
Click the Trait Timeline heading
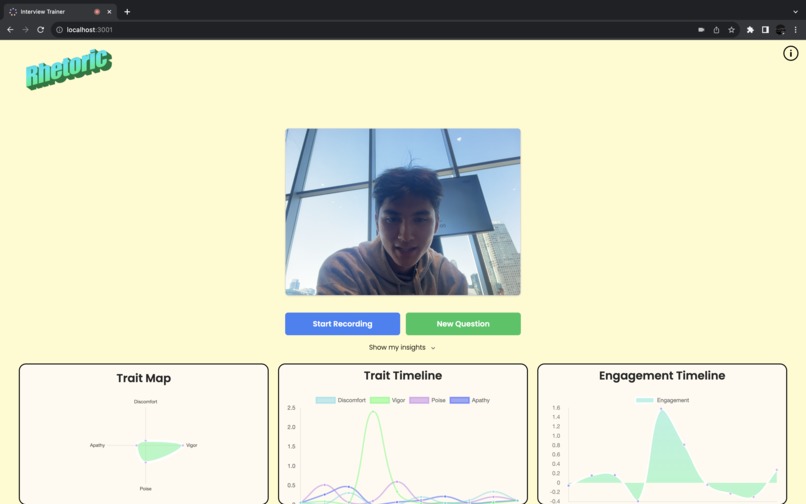click(x=403, y=376)
